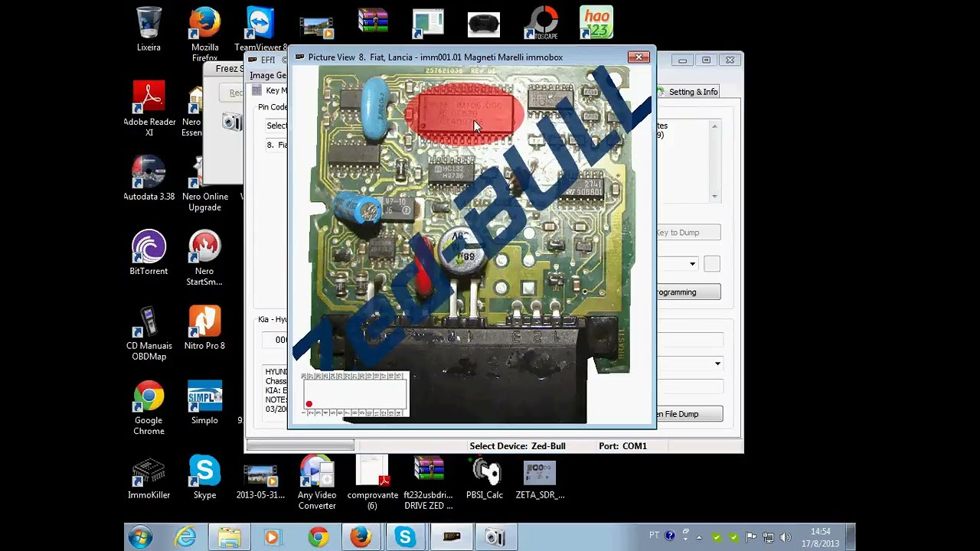Click 'Select Device: Zed-Bull' status text
Screen dimensions: 980x551
(x=518, y=446)
